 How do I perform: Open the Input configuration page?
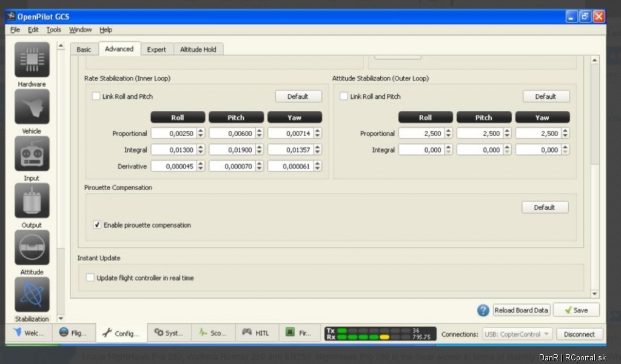point(32,153)
